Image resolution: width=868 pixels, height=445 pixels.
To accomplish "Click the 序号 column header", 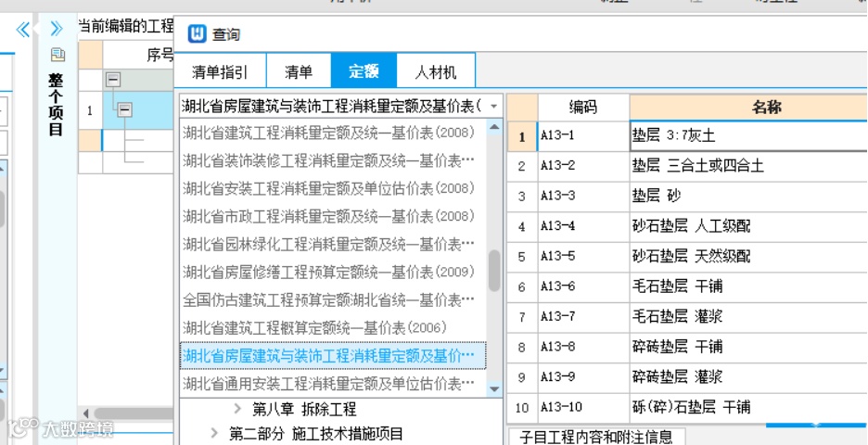I will (x=138, y=55).
